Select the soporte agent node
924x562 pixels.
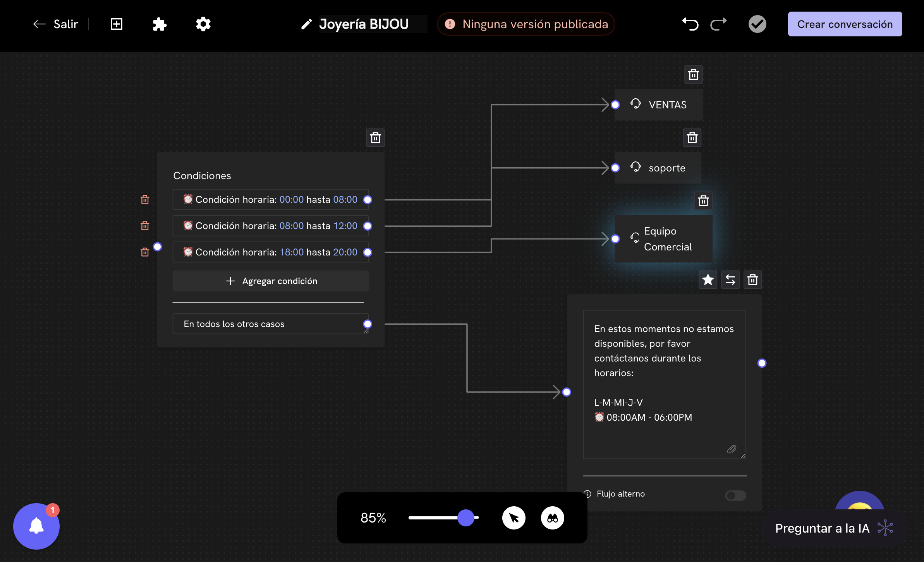pyautogui.click(x=658, y=168)
